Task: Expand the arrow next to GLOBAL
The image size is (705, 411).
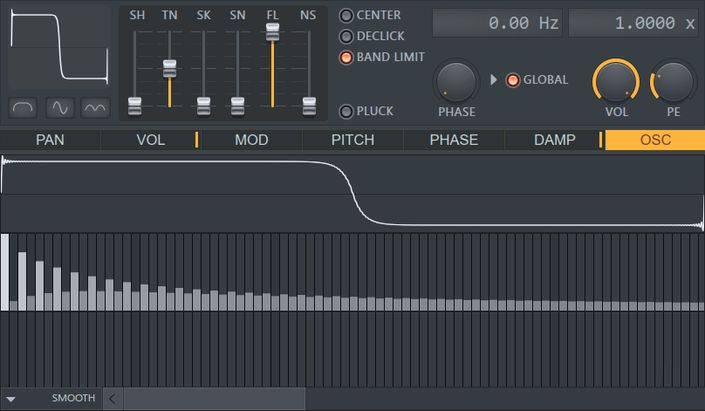Action: [x=493, y=80]
